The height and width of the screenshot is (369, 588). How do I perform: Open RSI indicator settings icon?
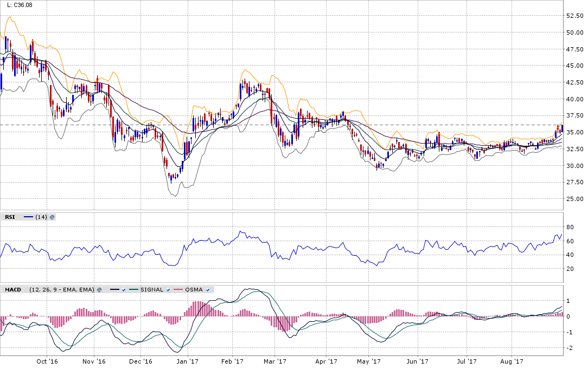coord(52,217)
